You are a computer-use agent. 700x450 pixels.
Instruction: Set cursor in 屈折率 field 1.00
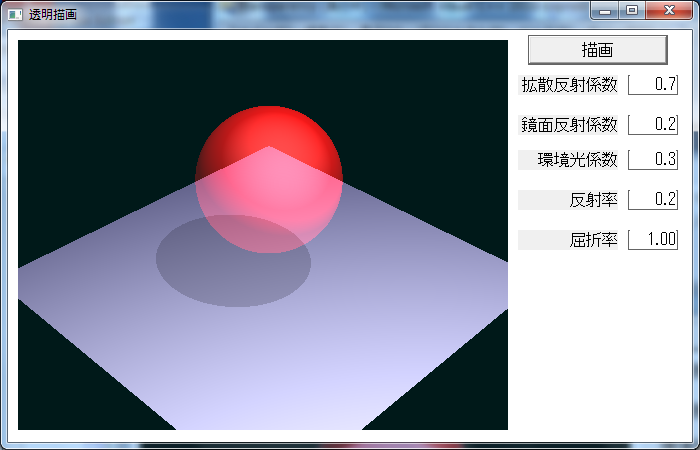click(653, 239)
